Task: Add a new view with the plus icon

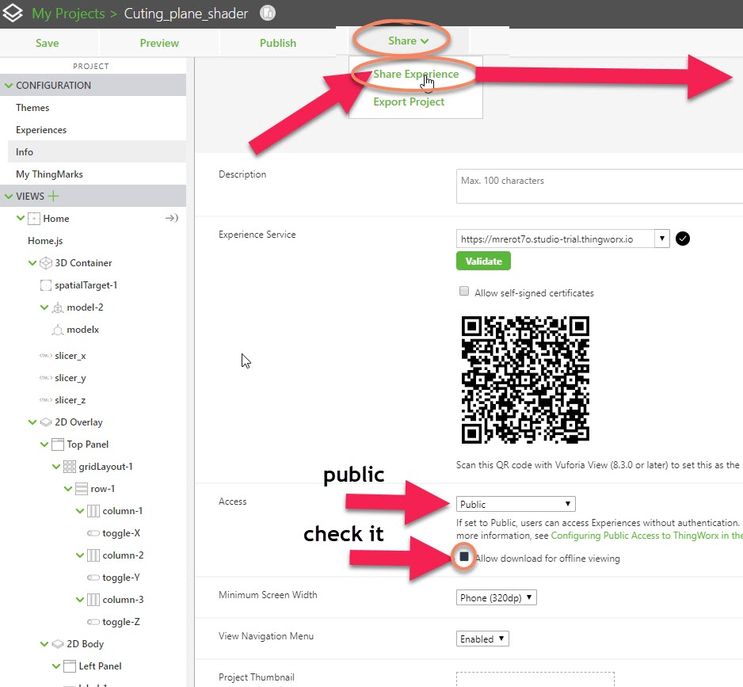Action: click(x=54, y=196)
